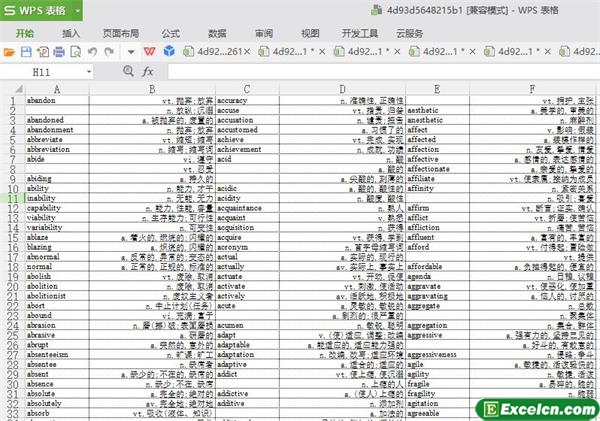Viewport: 600px width, 421px height.
Task: Click the cell containing accuracy
Action: tap(247, 101)
